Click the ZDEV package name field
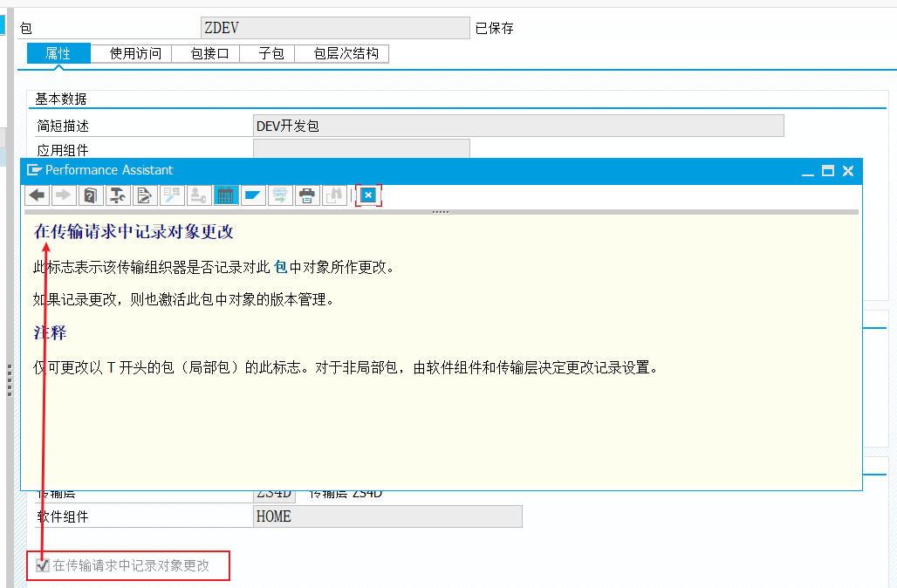Viewport: 897px width, 588px height. 335,28
